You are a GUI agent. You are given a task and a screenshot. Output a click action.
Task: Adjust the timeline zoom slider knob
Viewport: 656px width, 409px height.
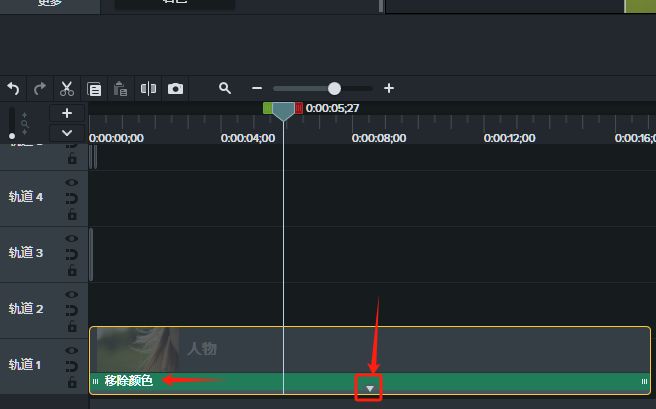(334, 88)
